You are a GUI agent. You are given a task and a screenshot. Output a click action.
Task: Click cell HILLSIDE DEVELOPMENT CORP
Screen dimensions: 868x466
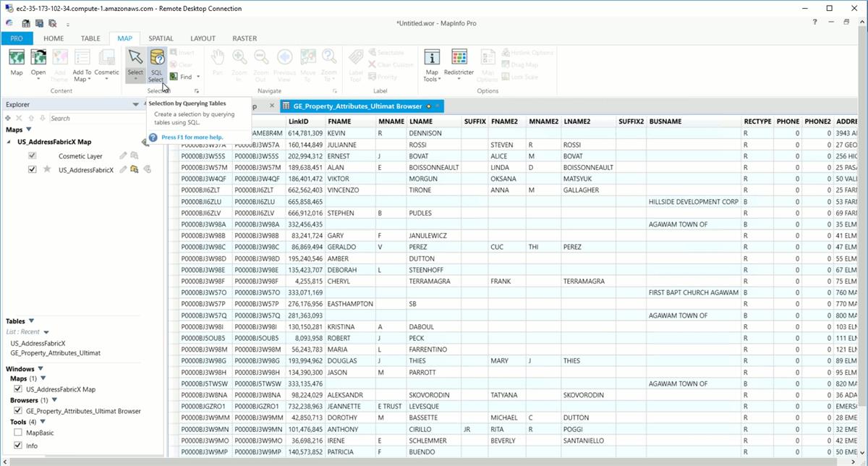pyautogui.click(x=694, y=202)
